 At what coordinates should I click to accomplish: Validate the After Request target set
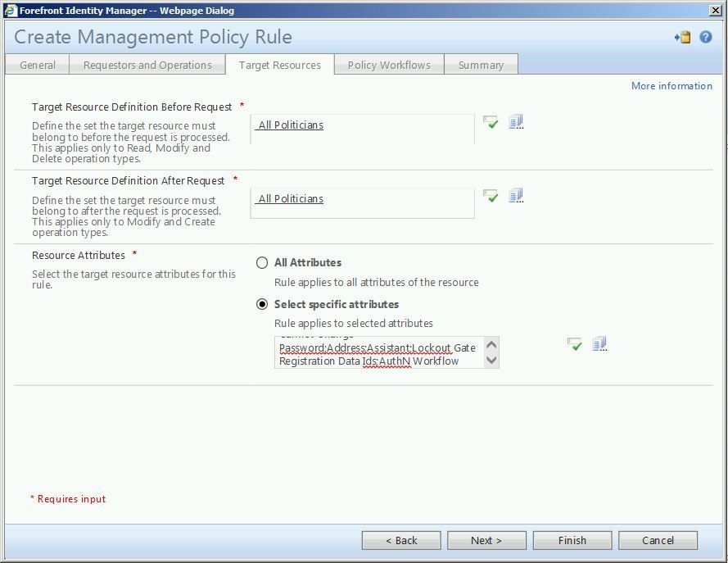[491, 196]
